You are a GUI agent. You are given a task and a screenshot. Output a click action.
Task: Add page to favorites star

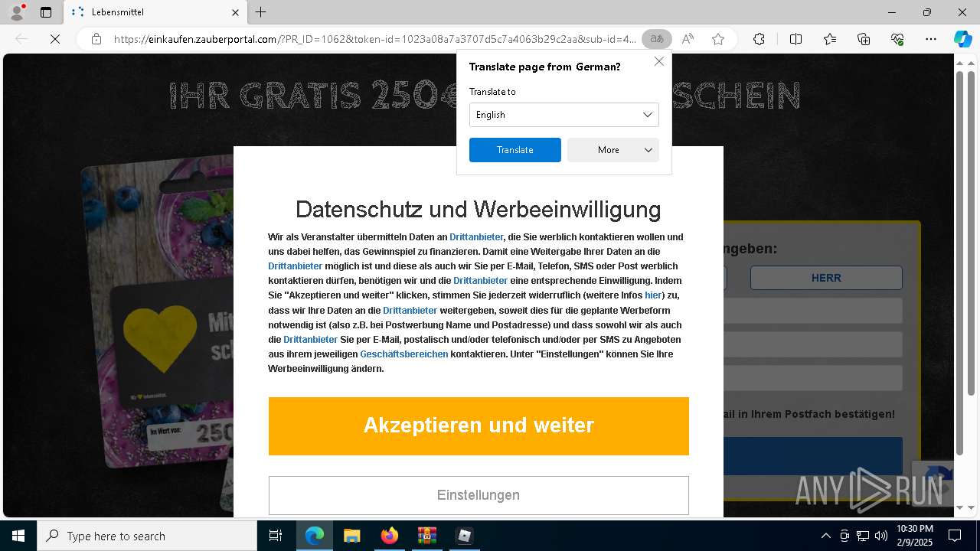point(717,39)
